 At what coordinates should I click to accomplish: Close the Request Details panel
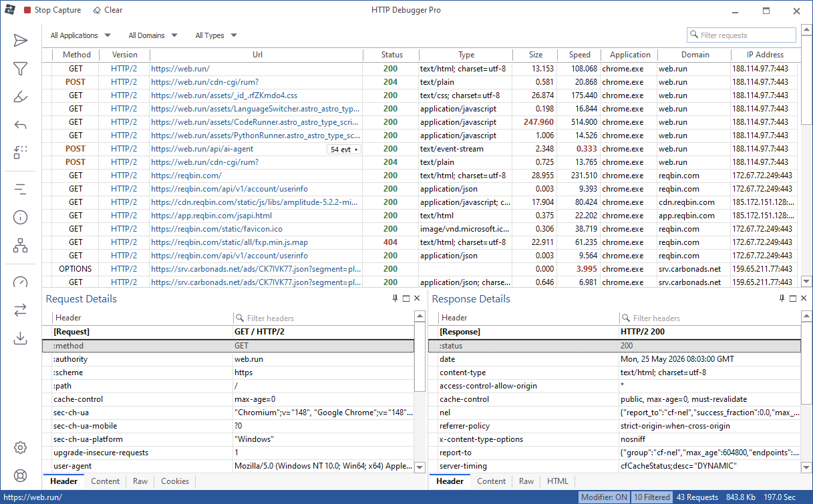click(x=417, y=299)
